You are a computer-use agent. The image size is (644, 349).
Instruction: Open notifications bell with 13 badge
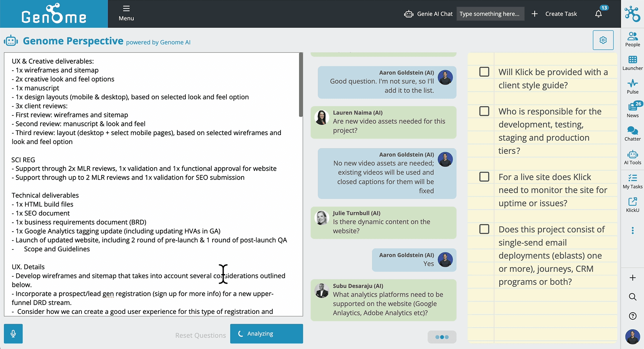pos(598,14)
